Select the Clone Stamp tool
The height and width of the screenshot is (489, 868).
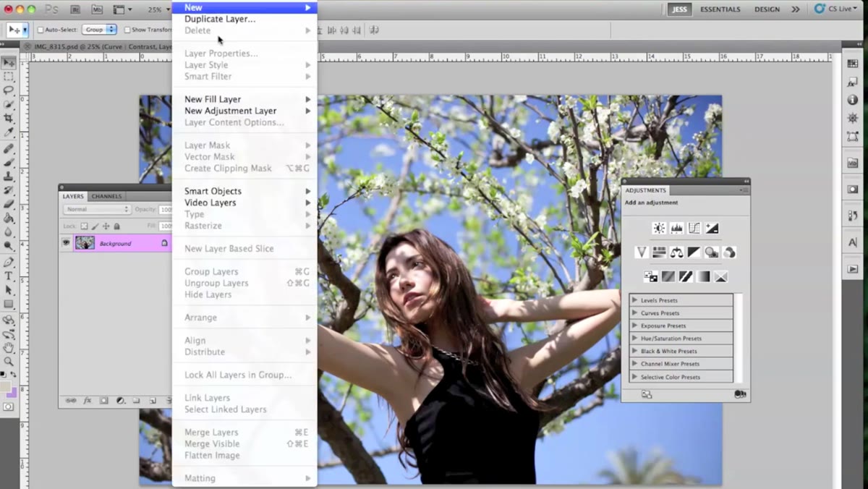coord(9,177)
